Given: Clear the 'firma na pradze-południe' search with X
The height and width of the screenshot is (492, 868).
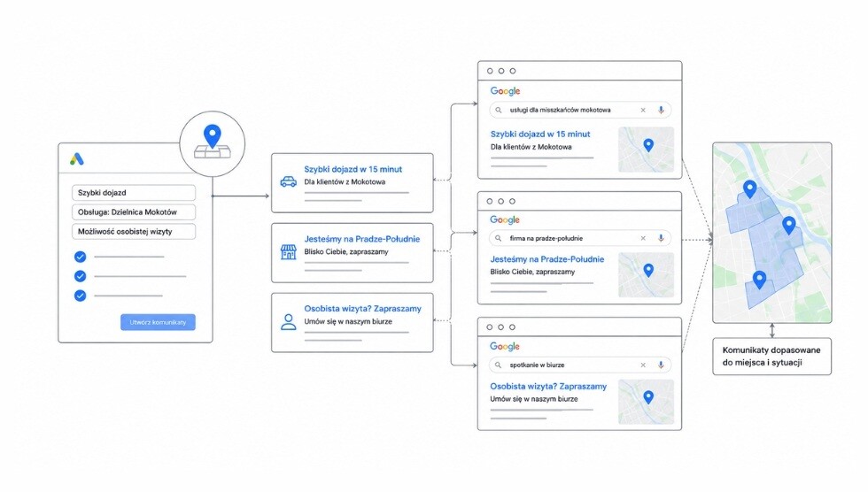Looking at the screenshot, I should click(643, 238).
